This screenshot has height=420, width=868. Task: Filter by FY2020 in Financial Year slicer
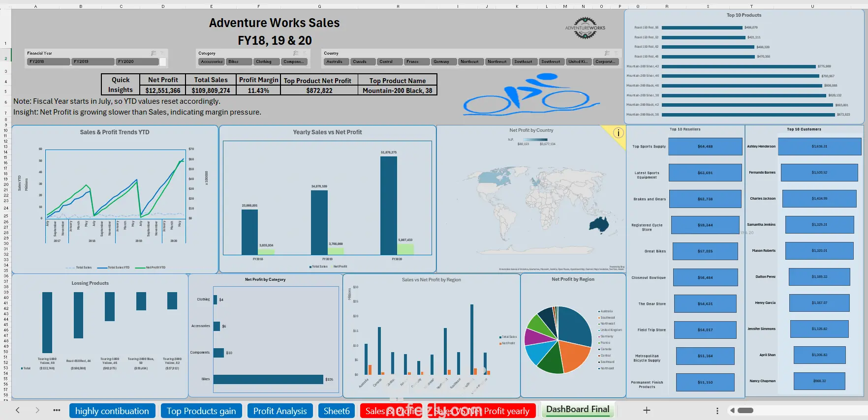(x=137, y=62)
